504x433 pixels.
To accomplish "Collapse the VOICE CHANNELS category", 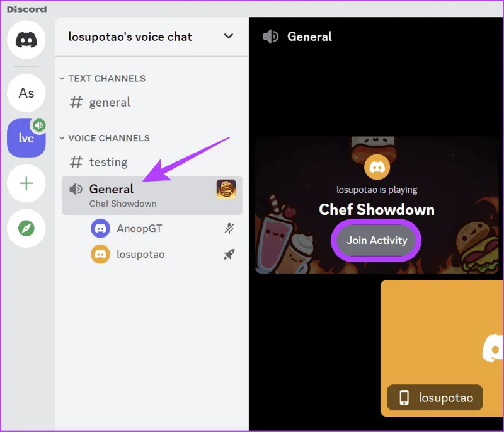I will 105,138.
